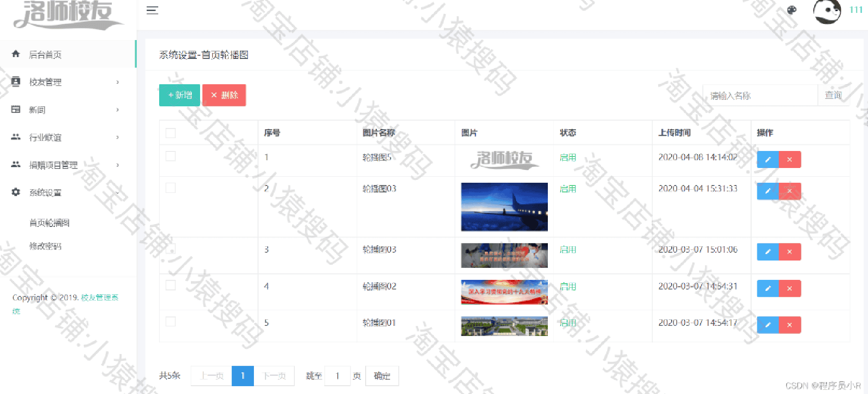Viewport: 868px width, 394px height.
Task: Expand the 行业联谊 menu chevron
Action: point(118,138)
